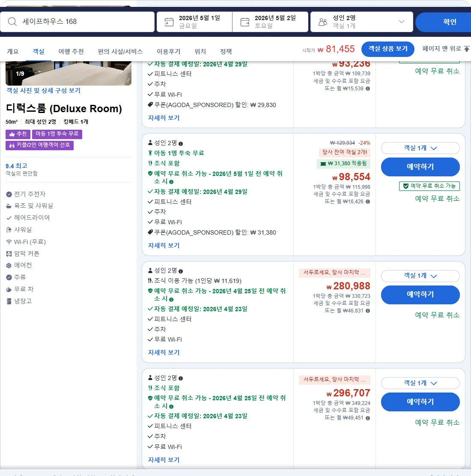Click info icon beside ₩16,426 monthly price

(x=368, y=202)
